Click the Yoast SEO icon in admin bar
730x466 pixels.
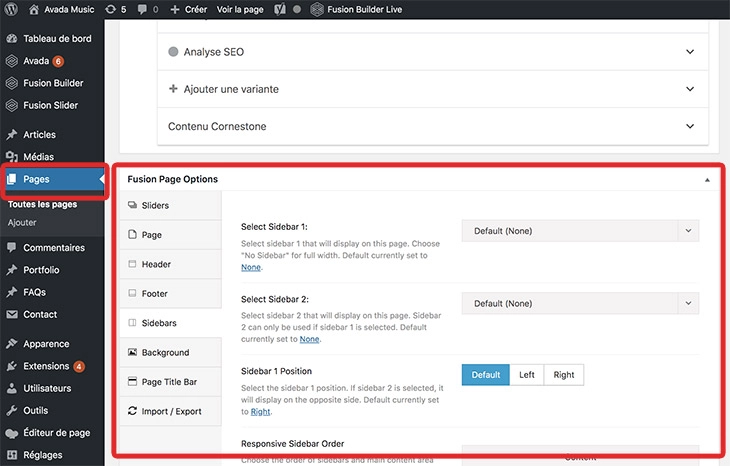(280, 9)
